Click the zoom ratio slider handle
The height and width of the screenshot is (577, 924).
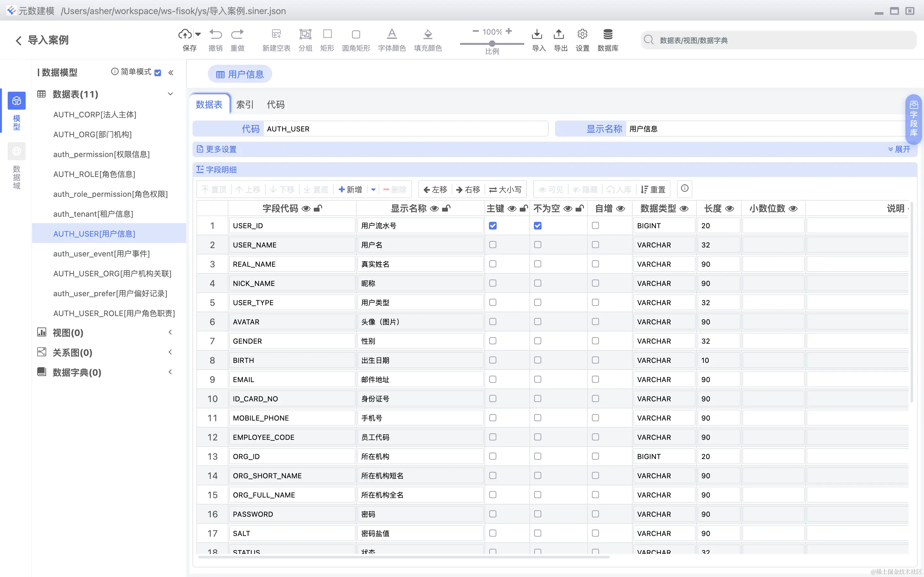492,44
